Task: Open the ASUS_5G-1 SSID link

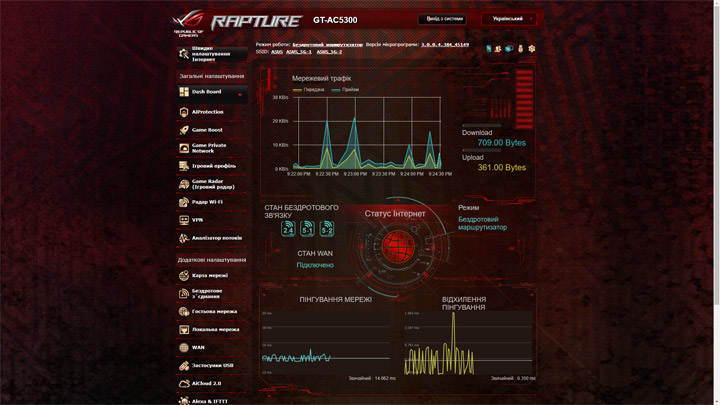Action: pyautogui.click(x=298, y=52)
